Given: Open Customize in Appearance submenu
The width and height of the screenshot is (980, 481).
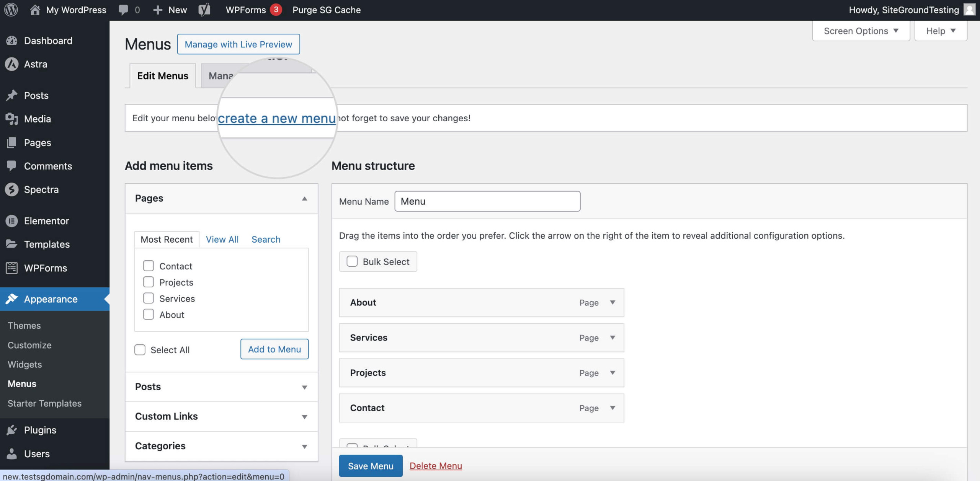Looking at the screenshot, I should pyautogui.click(x=29, y=345).
